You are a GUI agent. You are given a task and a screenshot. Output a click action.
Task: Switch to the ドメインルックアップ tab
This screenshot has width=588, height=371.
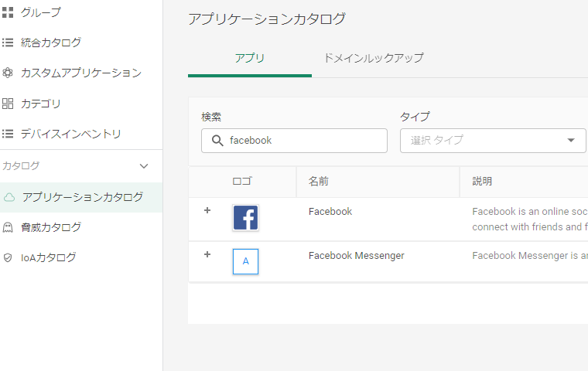pos(374,58)
